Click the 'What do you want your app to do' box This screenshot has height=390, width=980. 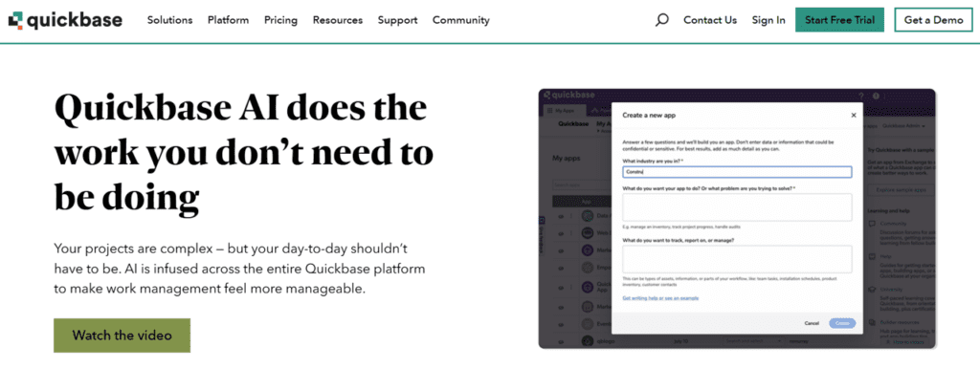pos(737,207)
